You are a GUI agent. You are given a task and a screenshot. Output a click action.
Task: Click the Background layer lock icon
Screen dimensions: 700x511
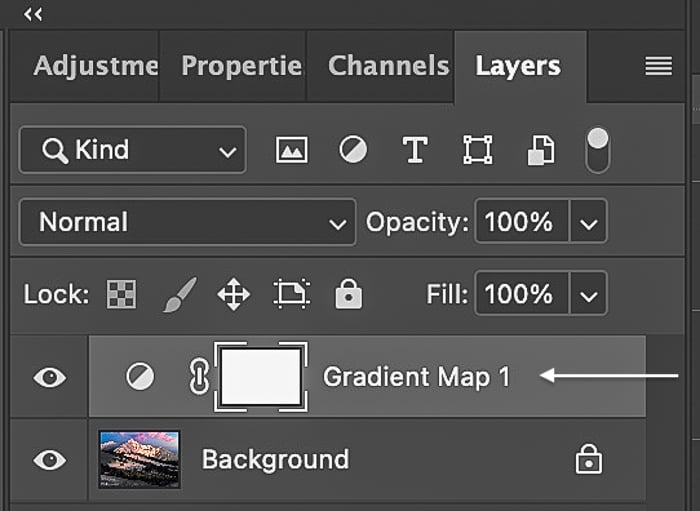(x=589, y=459)
